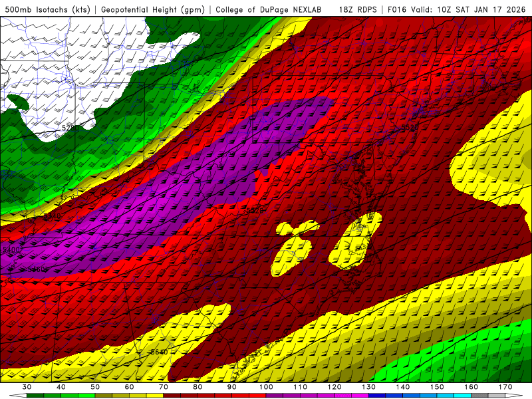Click the 90 value on the color scale

[x=232, y=387]
